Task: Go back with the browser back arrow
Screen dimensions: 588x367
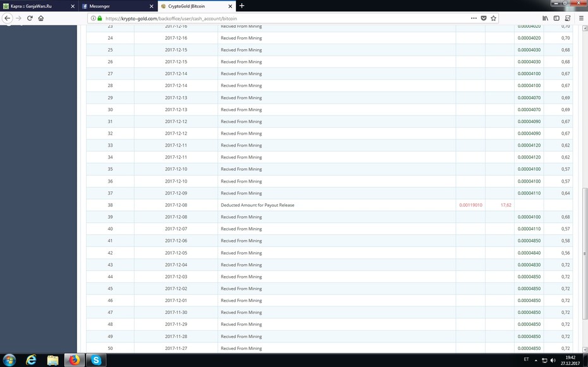Action: tap(7, 18)
